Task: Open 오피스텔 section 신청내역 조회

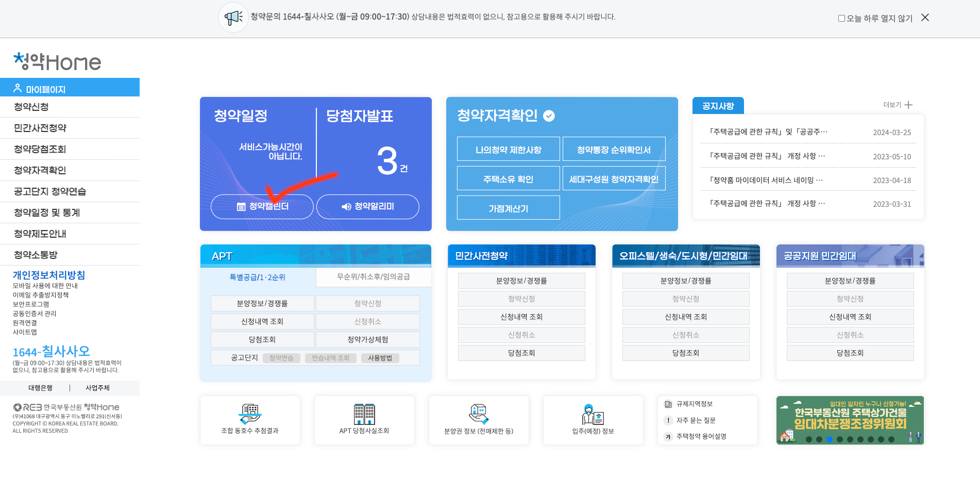Action: 686,317
